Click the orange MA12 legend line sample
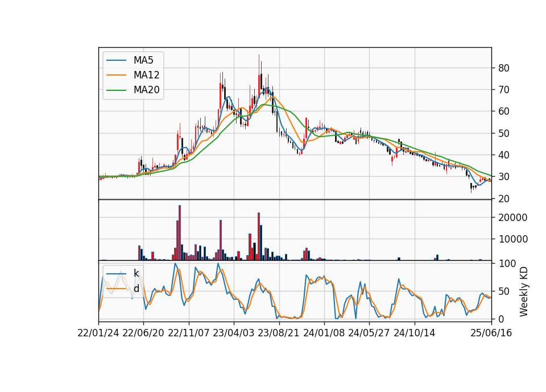The image size is (546, 392). pyautogui.click(x=116, y=75)
